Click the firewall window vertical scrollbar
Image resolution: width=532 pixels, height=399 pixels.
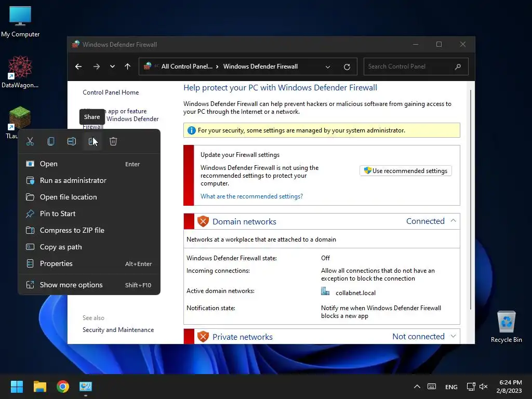coord(471,200)
